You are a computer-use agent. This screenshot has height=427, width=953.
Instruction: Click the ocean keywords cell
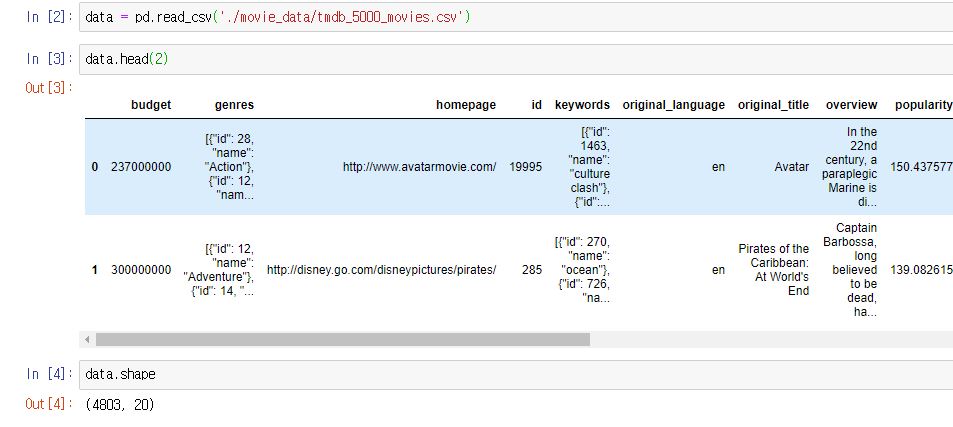click(x=582, y=270)
